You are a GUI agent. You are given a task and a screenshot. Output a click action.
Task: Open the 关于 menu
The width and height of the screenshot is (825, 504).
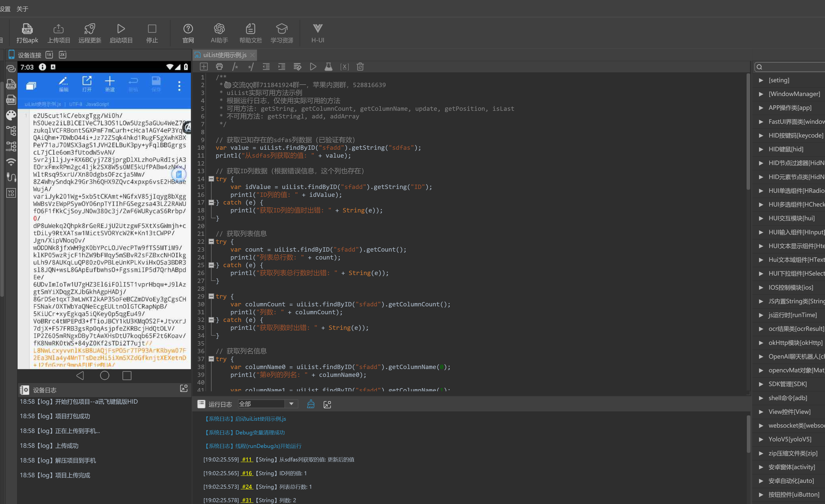tap(22, 9)
